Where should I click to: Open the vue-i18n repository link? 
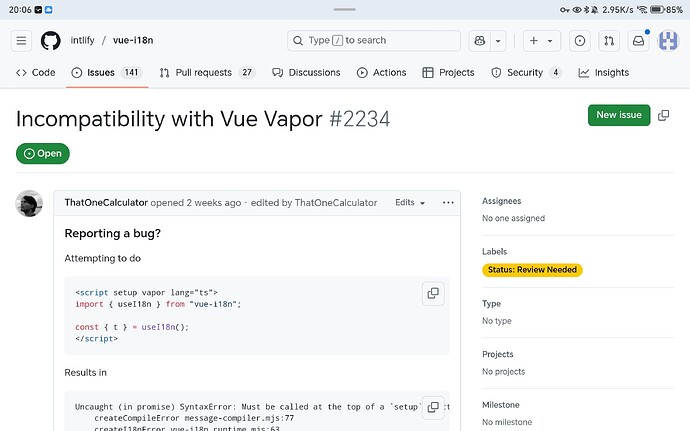(x=133, y=40)
